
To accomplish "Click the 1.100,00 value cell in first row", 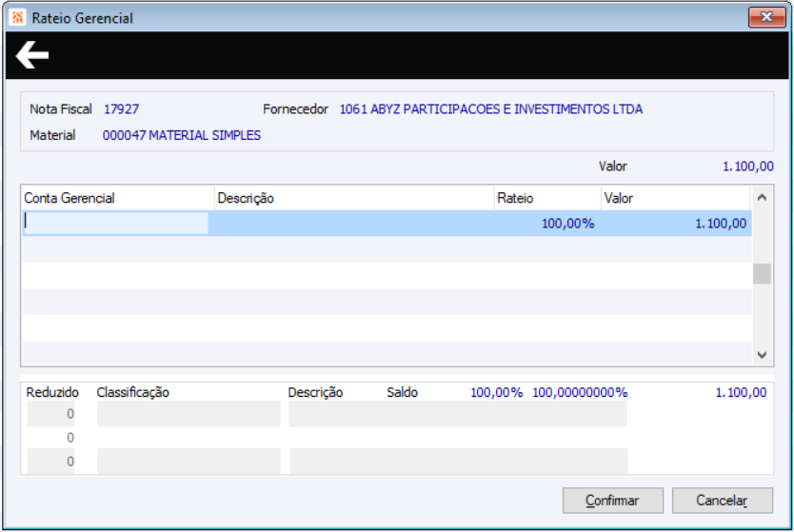I will tap(721, 224).
